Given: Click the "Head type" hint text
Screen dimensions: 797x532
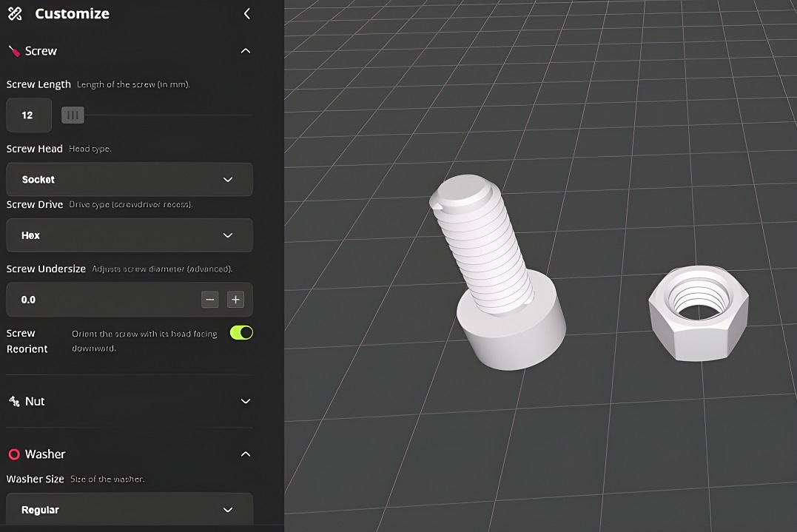Looking at the screenshot, I should click(x=90, y=149).
